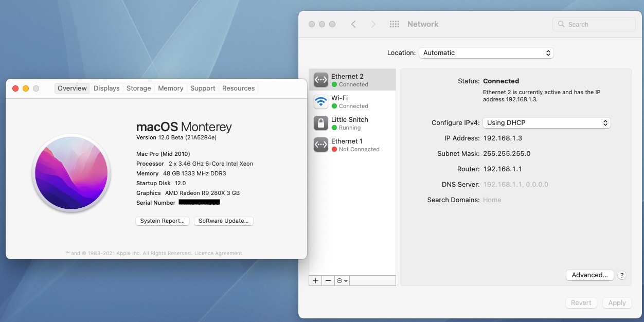Click the Search Domains field
The height and width of the screenshot is (322, 644).
pyautogui.click(x=492, y=200)
